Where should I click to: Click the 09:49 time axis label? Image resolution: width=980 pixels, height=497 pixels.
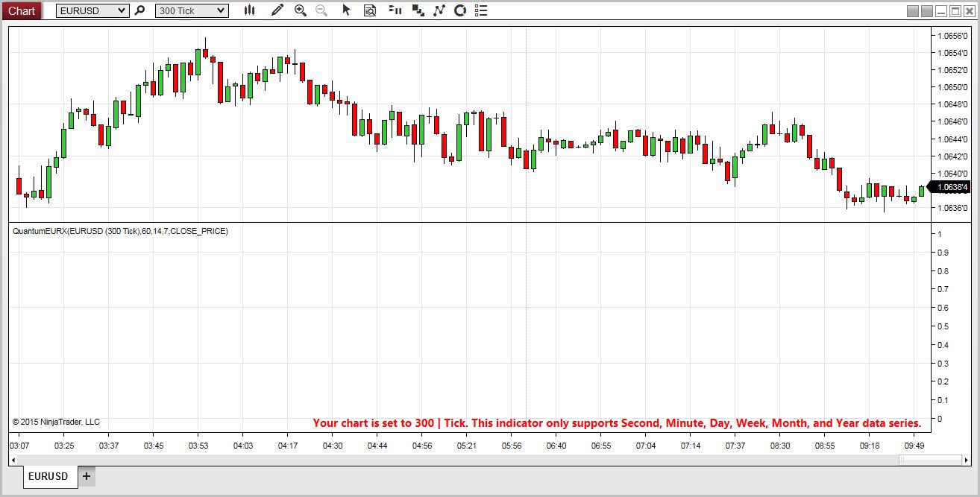(x=914, y=446)
